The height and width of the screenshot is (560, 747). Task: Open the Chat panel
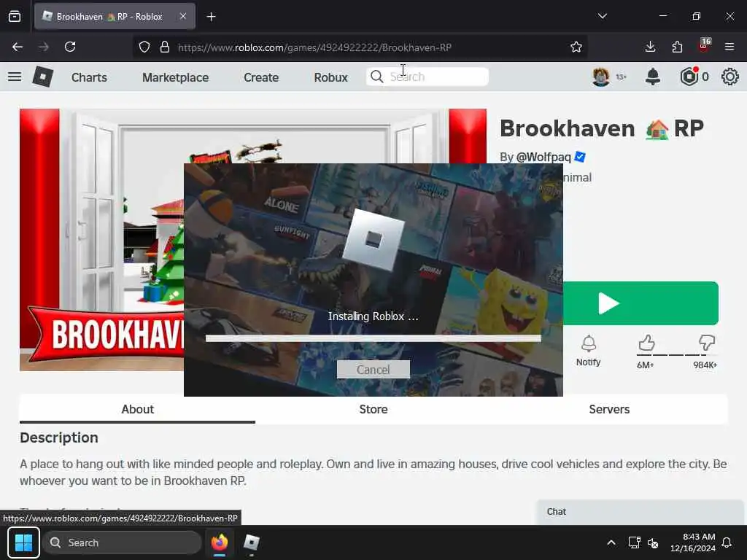point(640,512)
